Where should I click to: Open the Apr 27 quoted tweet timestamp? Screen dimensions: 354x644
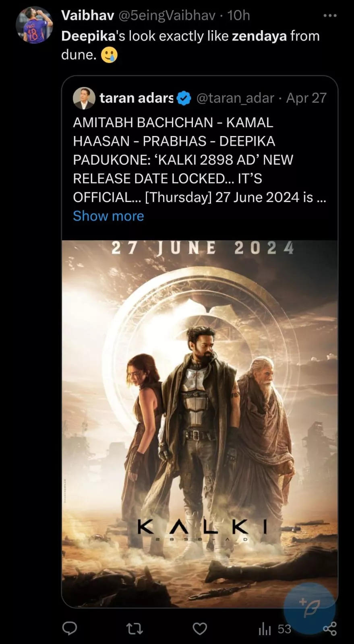(306, 98)
